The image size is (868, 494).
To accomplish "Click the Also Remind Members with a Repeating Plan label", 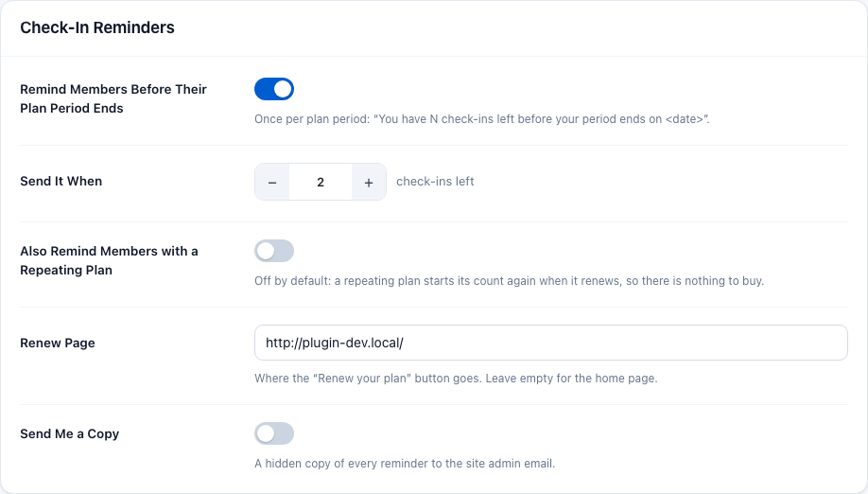I will pyautogui.click(x=109, y=260).
